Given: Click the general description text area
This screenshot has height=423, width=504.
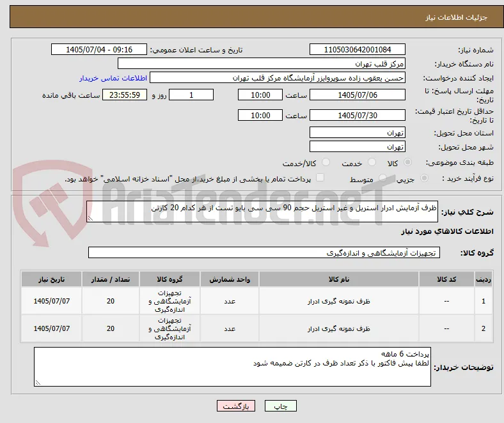Looking at the screenshot, I should 262,211.
